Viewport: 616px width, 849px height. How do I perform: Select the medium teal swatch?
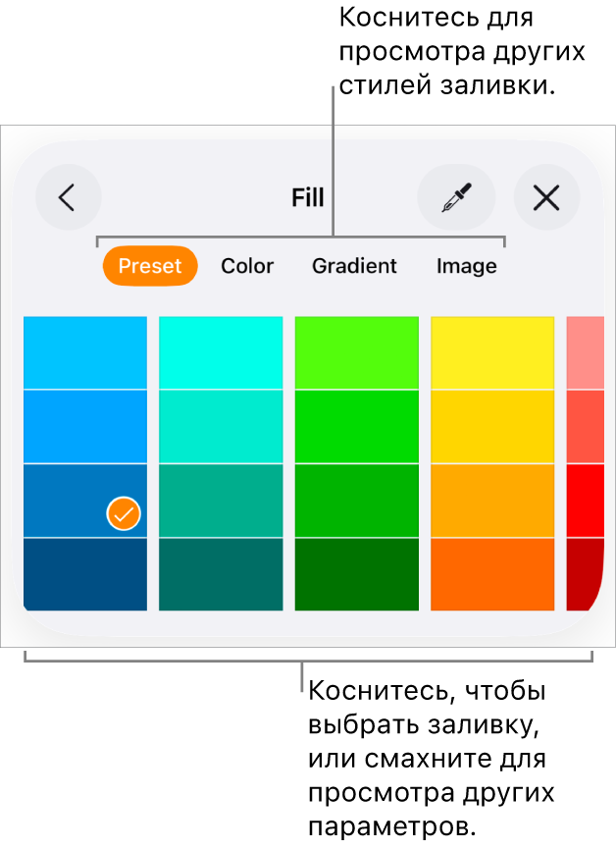click(x=221, y=501)
